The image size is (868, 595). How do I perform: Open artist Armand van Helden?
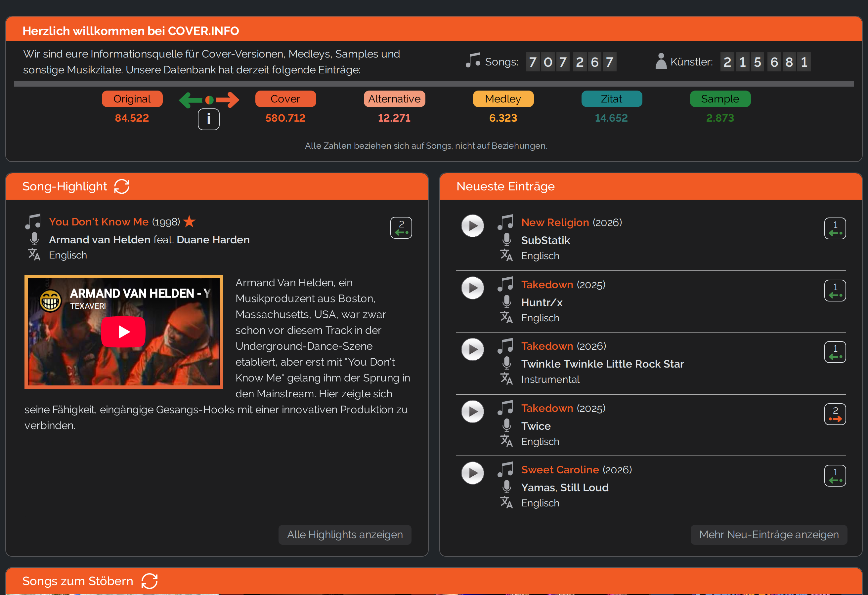tap(100, 240)
